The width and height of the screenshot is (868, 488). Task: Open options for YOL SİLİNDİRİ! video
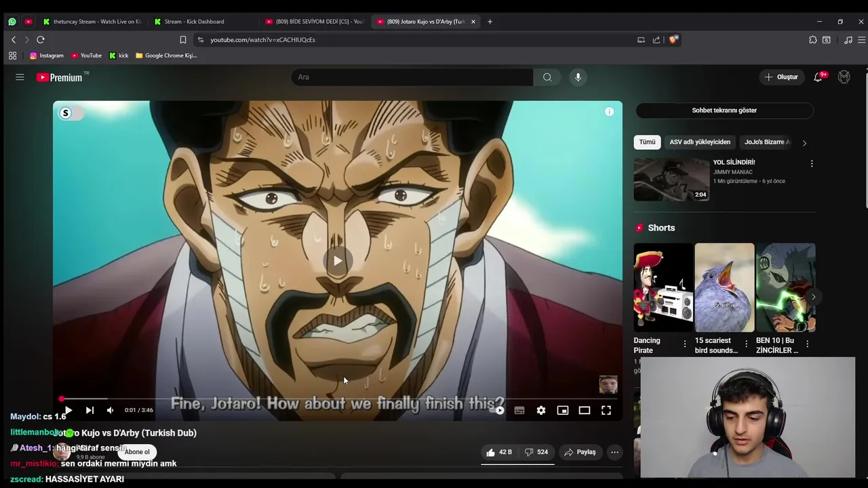tap(812, 163)
